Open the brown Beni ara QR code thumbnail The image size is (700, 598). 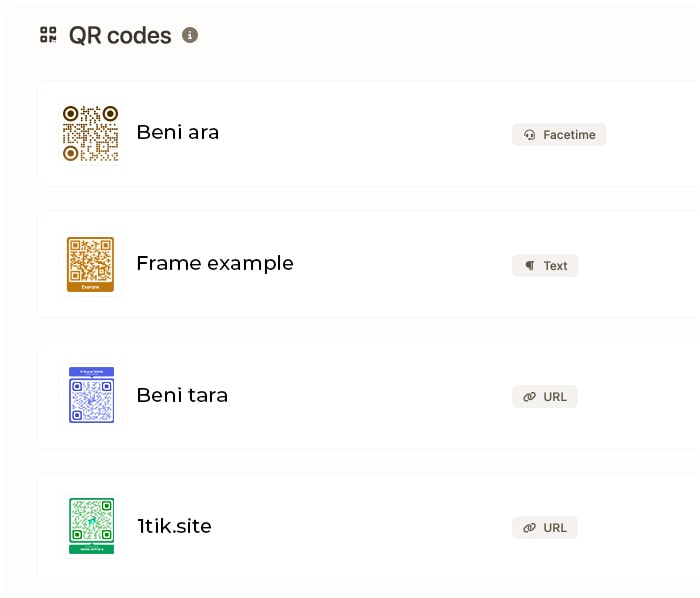pyautogui.click(x=91, y=133)
